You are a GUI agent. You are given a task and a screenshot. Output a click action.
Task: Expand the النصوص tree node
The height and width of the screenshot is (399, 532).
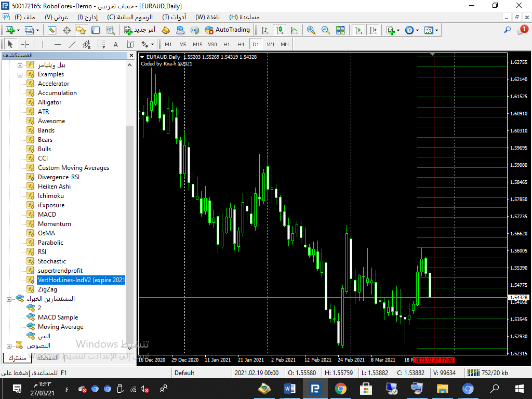pos(9,345)
